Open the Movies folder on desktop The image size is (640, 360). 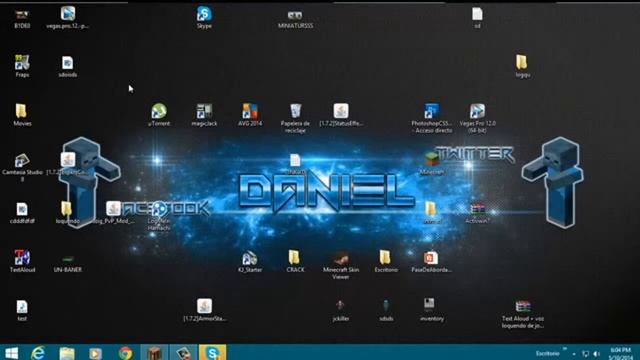tap(21, 111)
